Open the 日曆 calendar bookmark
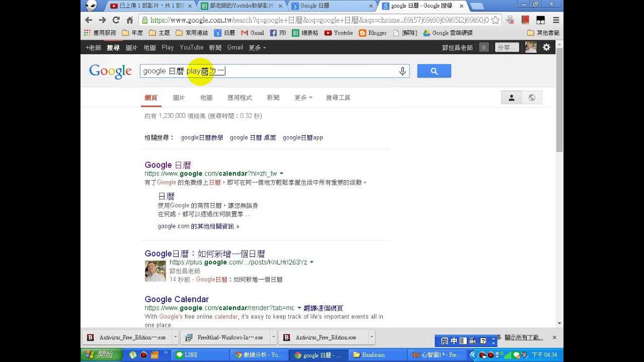Viewport: 644px width, 362px height. coord(224,33)
